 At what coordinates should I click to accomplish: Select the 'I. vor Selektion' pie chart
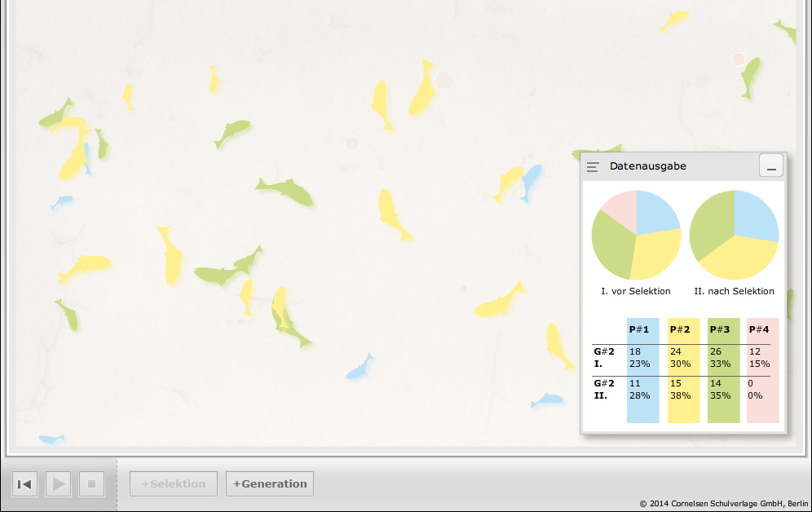click(636, 235)
